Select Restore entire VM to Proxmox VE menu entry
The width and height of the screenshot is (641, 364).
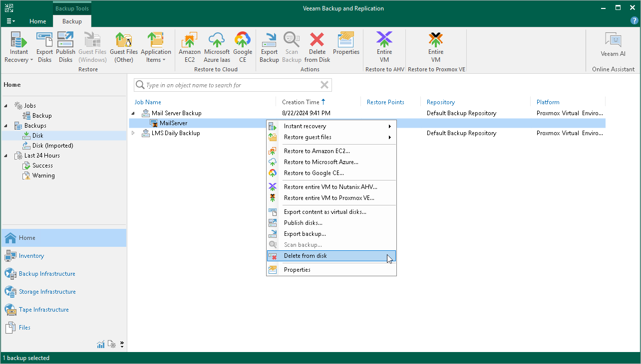click(331, 198)
